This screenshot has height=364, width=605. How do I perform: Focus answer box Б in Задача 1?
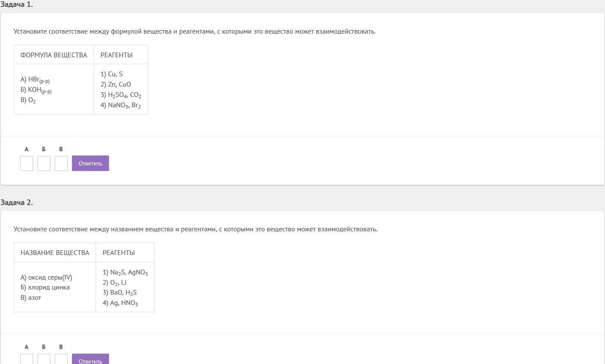tap(44, 163)
